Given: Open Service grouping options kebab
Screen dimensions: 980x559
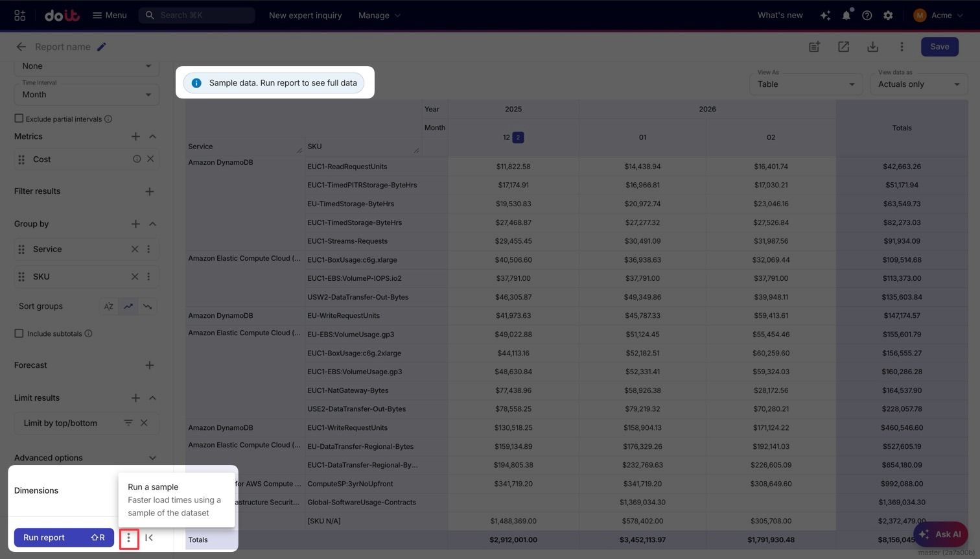Looking at the screenshot, I should 148,249.
